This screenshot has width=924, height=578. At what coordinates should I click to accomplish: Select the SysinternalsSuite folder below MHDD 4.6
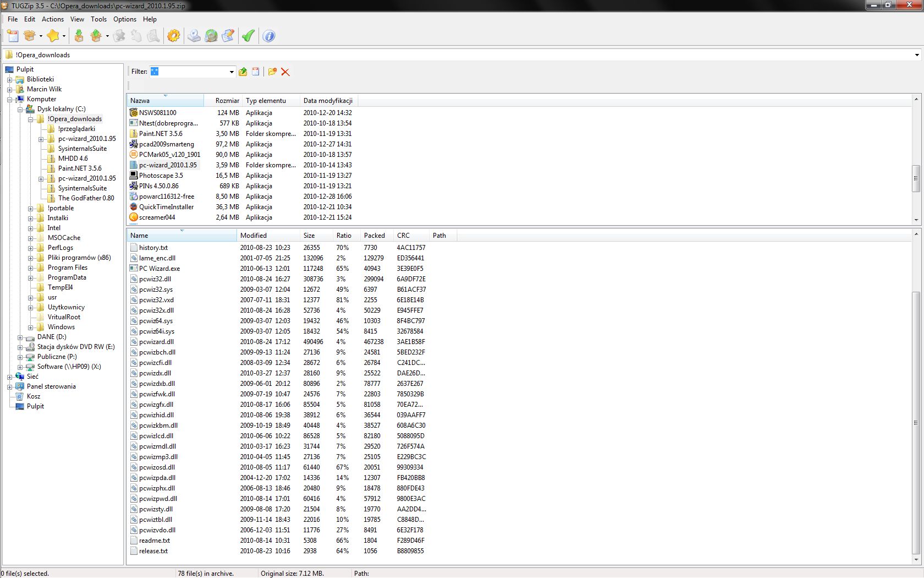point(82,188)
